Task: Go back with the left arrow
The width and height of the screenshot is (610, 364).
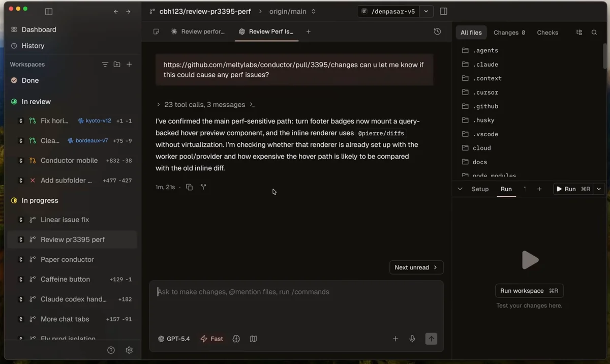Action: pyautogui.click(x=116, y=11)
